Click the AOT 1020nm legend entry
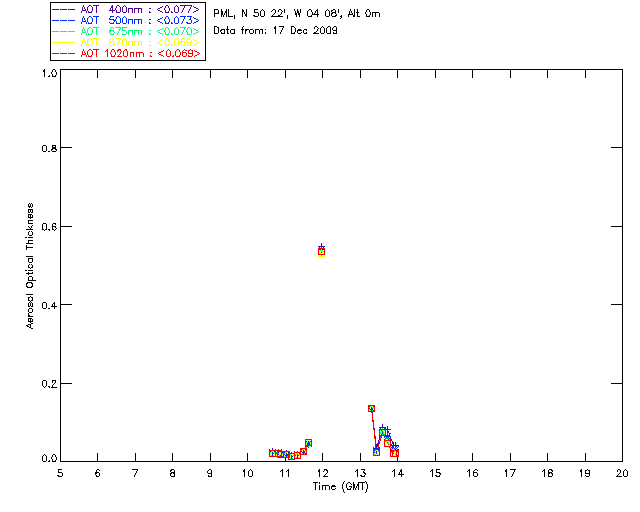Viewport: 640px width, 512px height. (126, 53)
